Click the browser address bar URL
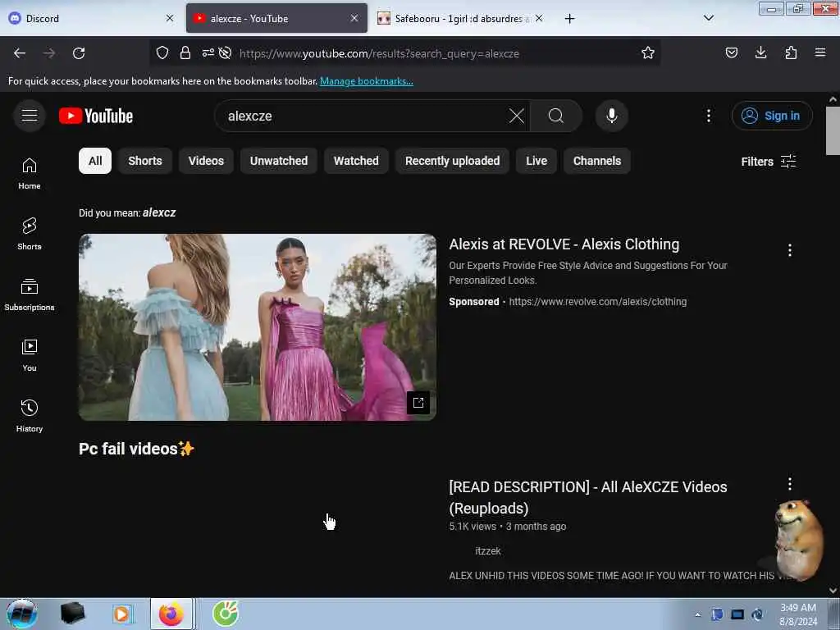Viewport: 840px width, 630px height. [x=379, y=53]
